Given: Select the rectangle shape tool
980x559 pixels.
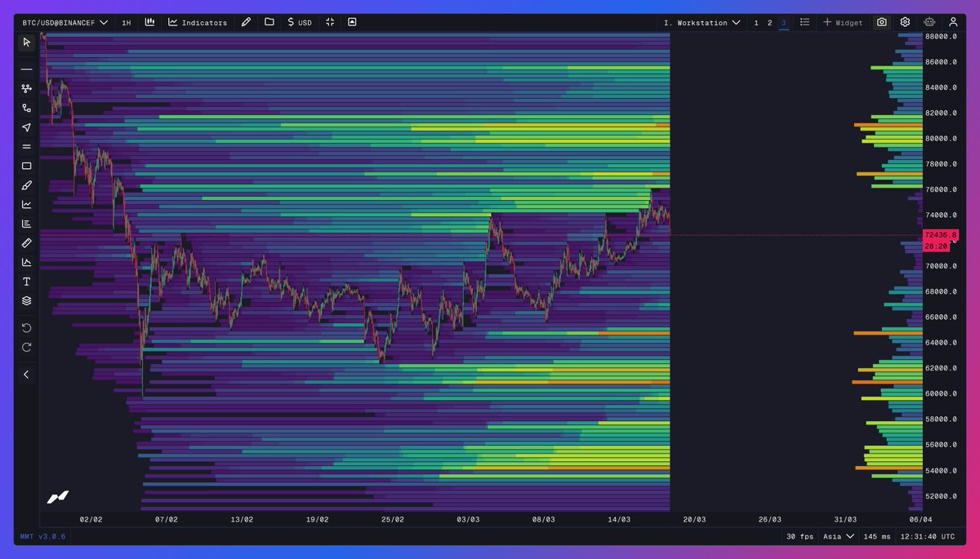Looking at the screenshot, I should point(26,166).
